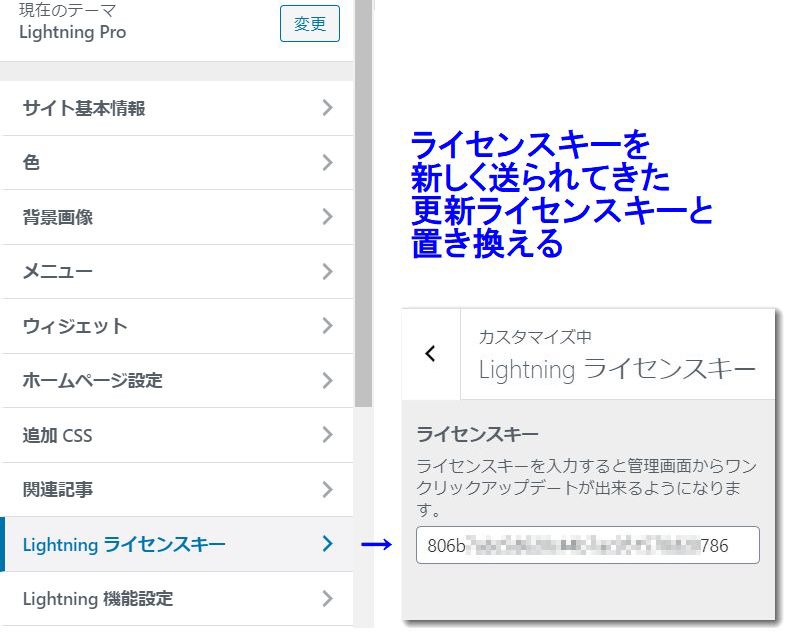
Task: Open the メニュー section
Action: click(x=177, y=272)
